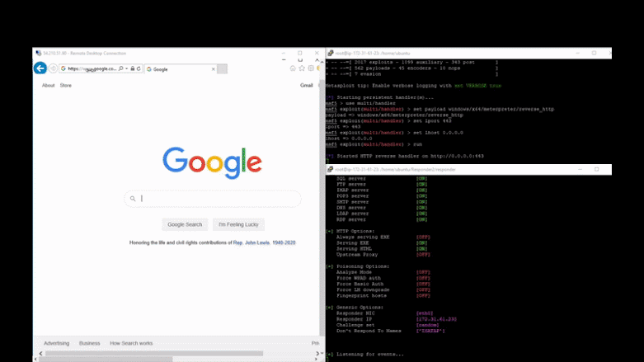
Task: Click the browser horizontal scrollbar left arrow
Action: pyautogui.click(x=40, y=354)
